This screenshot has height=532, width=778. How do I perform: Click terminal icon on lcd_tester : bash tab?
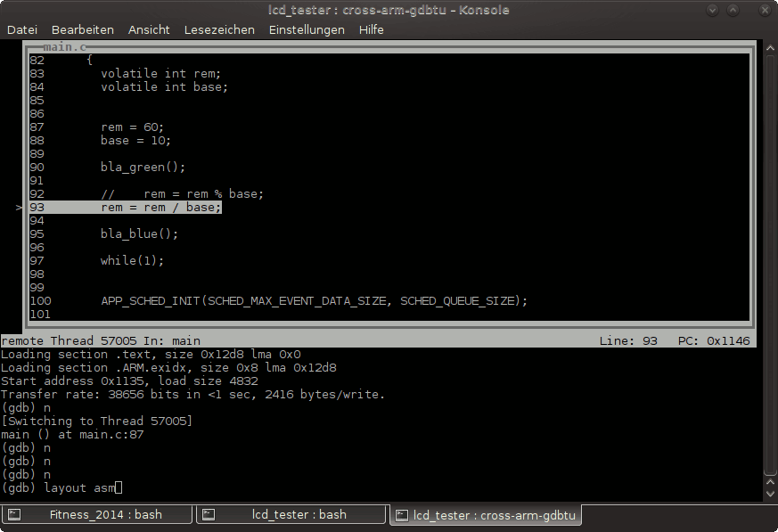coord(209,515)
